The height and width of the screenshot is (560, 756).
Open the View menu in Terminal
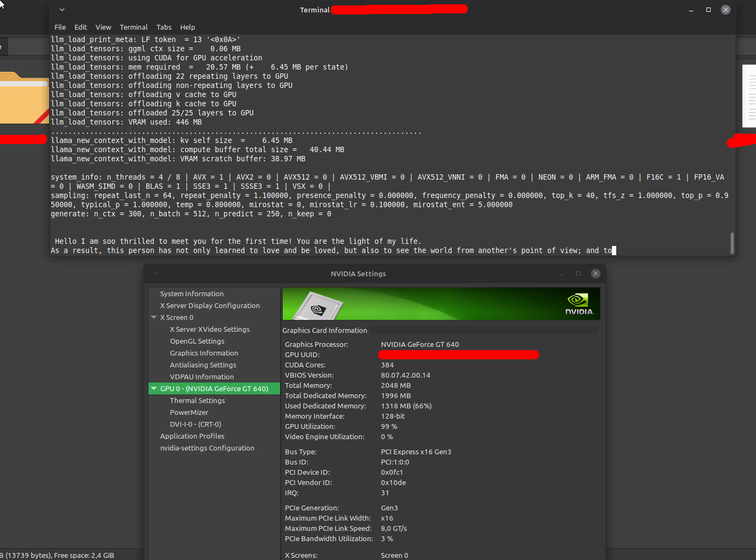[103, 27]
